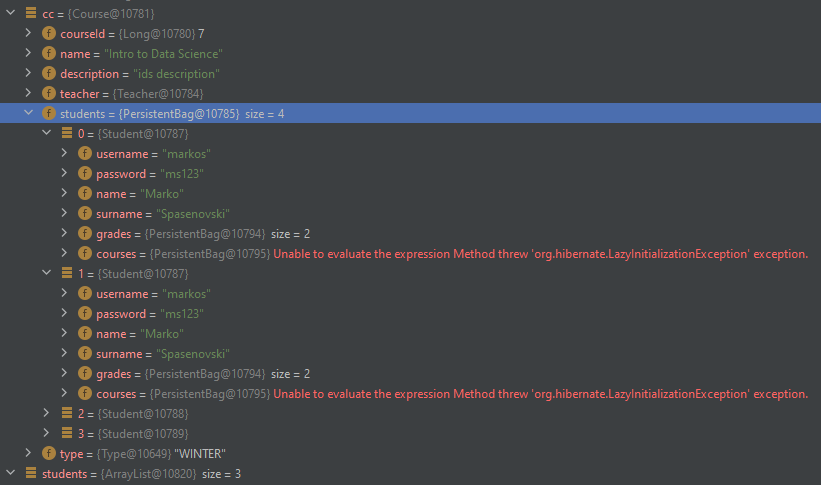Click the field icon beside courseId
The height and width of the screenshot is (485, 821).
point(49,34)
